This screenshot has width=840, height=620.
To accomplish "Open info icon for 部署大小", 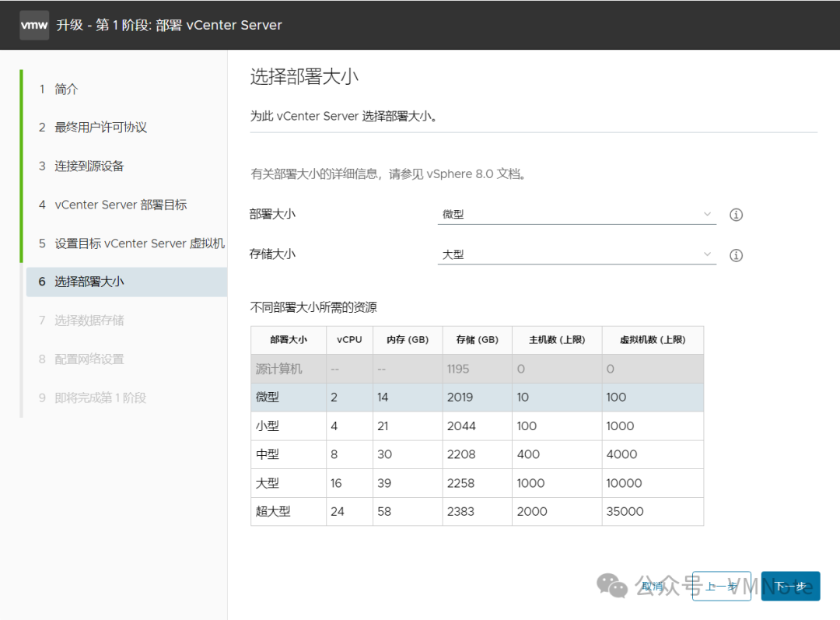I will click(736, 215).
